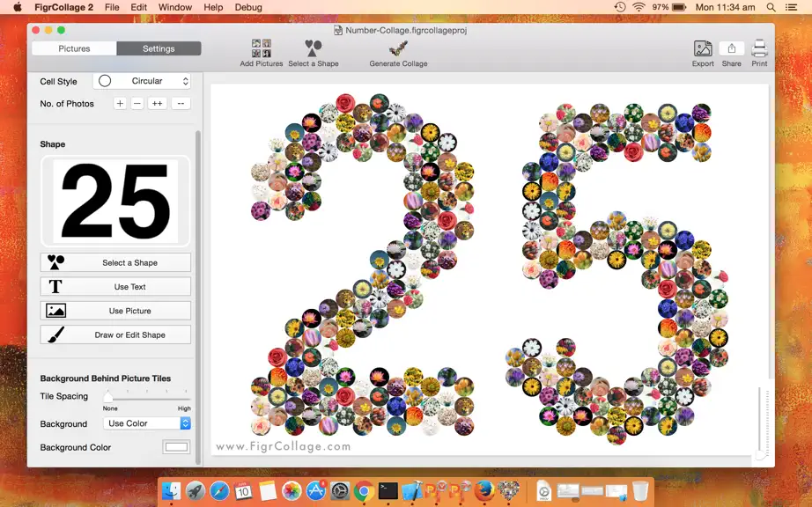Click the Select a Shape sidebar button

115,262
